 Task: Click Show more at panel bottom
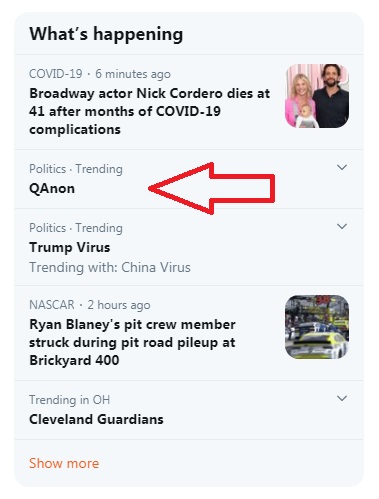[x=64, y=463]
